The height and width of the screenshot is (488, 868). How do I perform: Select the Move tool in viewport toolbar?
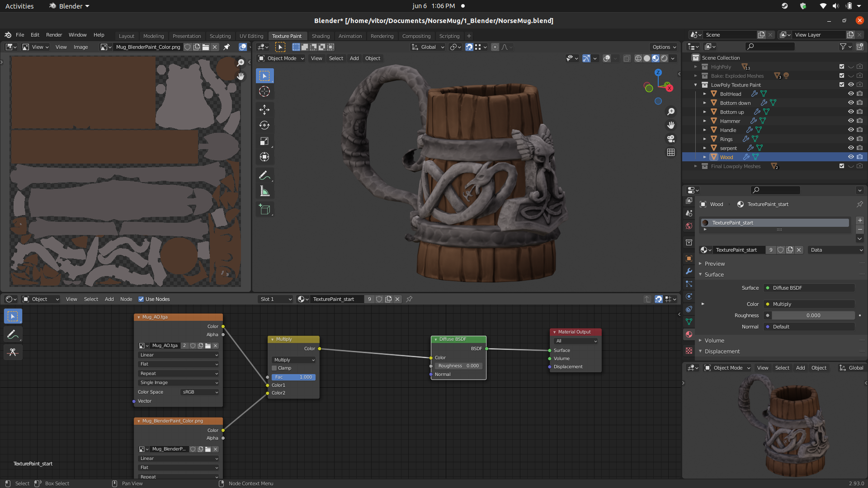[x=264, y=110]
